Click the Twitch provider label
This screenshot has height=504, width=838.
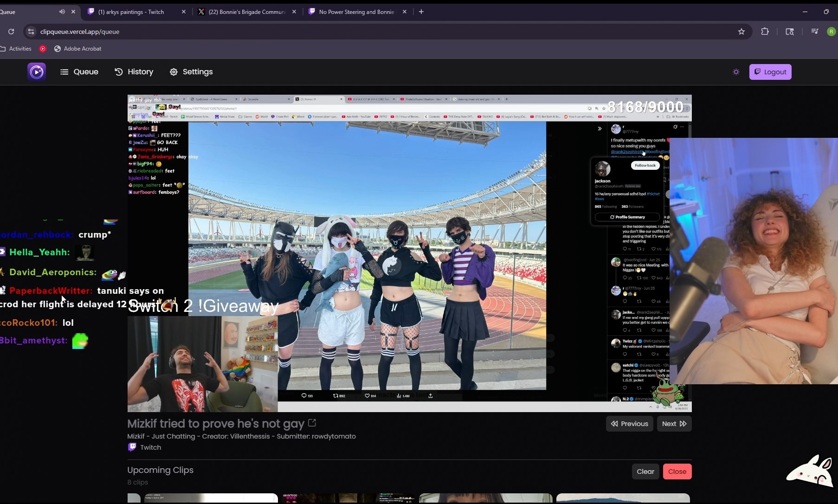(x=151, y=447)
